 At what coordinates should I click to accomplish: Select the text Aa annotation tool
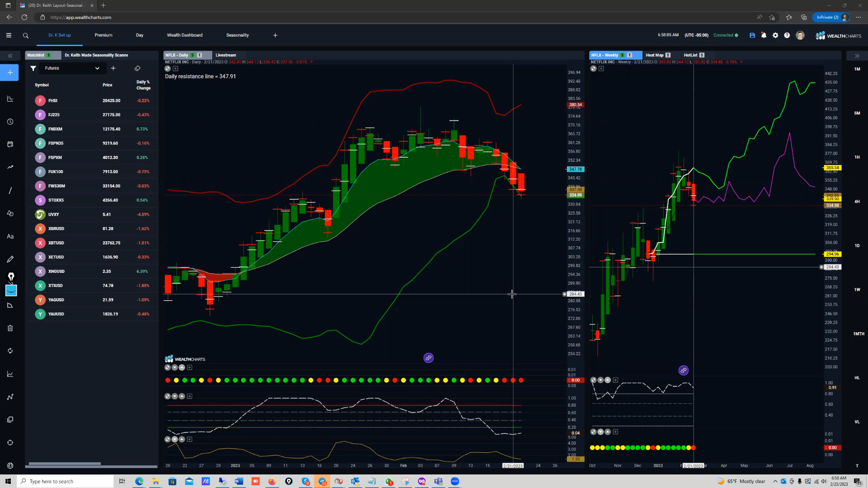coord(10,236)
